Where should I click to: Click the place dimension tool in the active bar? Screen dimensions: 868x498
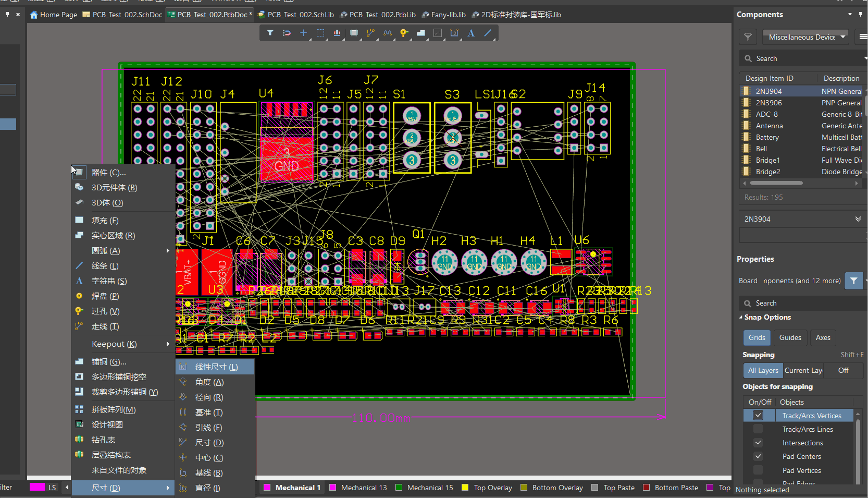(454, 33)
